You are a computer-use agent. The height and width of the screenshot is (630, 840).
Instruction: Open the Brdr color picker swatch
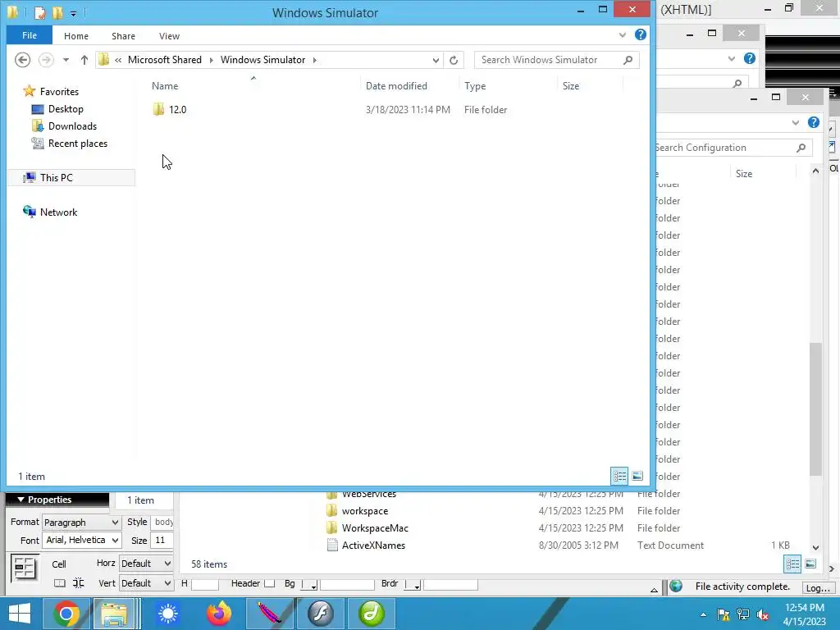(413, 584)
